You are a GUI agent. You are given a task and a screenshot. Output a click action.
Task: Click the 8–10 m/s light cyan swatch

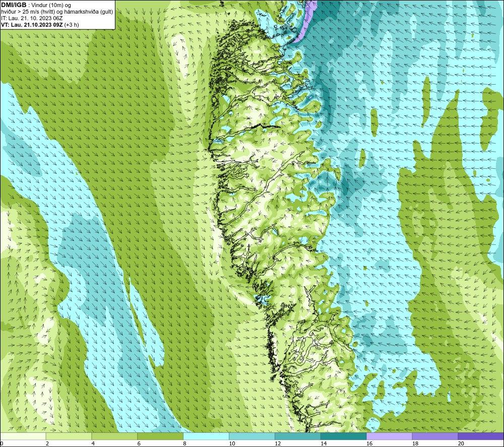(x=206, y=436)
